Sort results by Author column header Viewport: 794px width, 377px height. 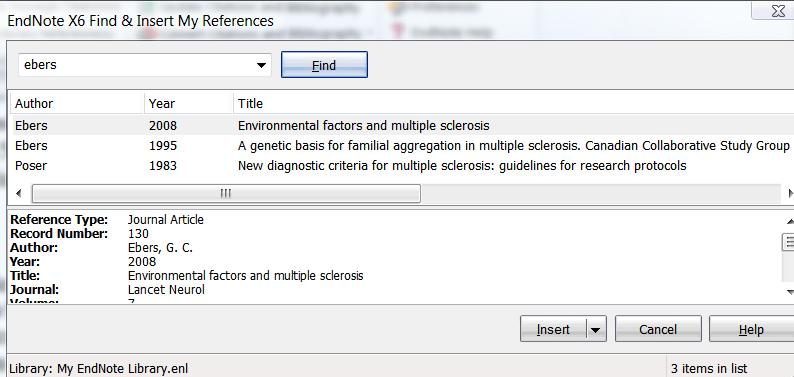point(77,103)
